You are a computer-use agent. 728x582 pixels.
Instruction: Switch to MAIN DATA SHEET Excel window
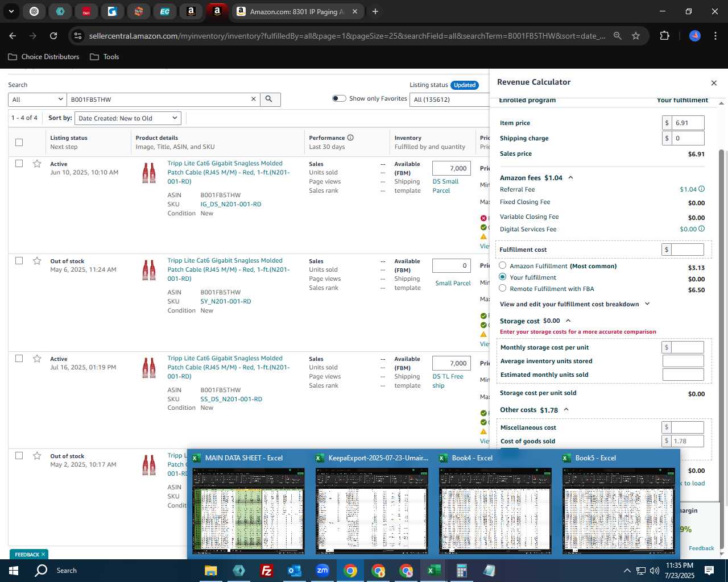pyautogui.click(x=249, y=504)
